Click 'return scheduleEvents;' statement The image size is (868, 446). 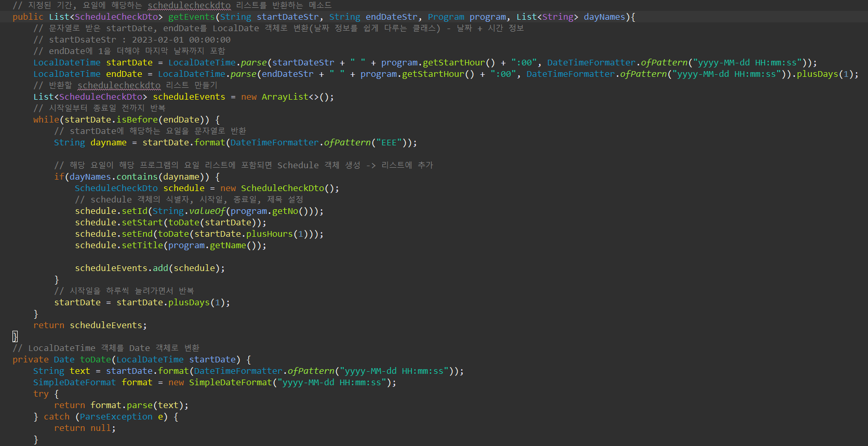90,326
